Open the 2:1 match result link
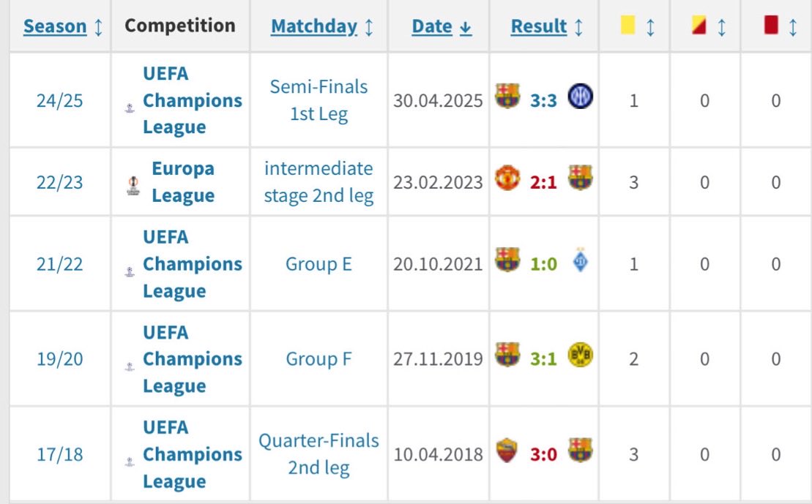The image size is (812, 504). click(543, 182)
